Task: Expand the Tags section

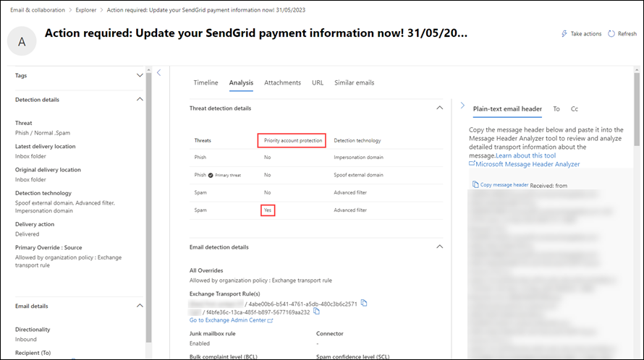Action: 140,75
